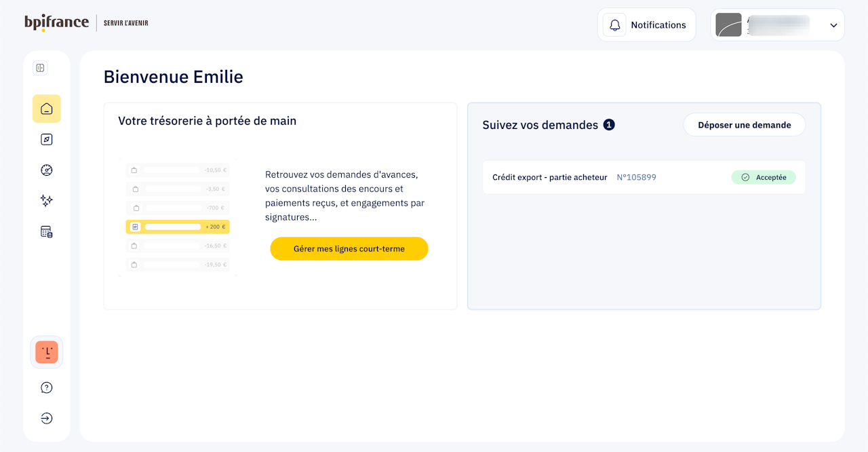Click the Bpifrance logo
This screenshot has width=868, height=452.
pyautogui.click(x=56, y=22)
